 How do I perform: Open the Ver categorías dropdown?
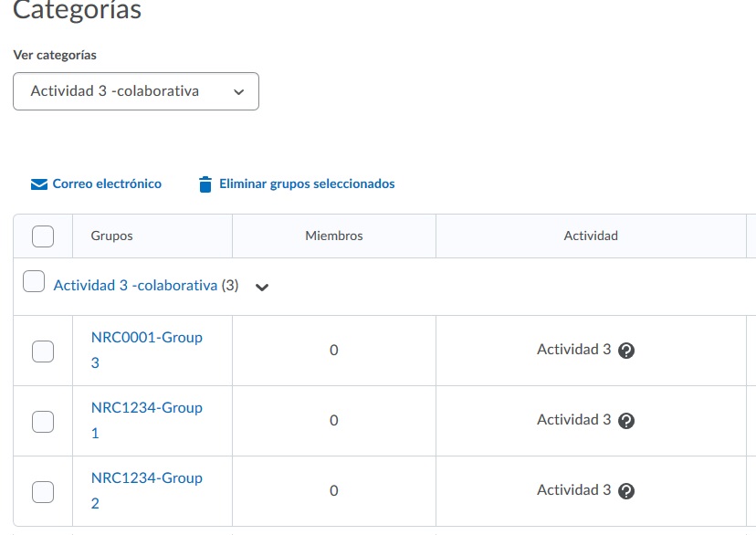136,91
